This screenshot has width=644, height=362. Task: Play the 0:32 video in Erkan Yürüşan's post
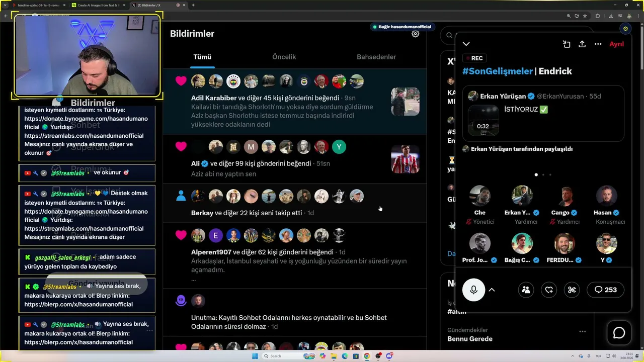pyautogui.click(x=484, y=120)
